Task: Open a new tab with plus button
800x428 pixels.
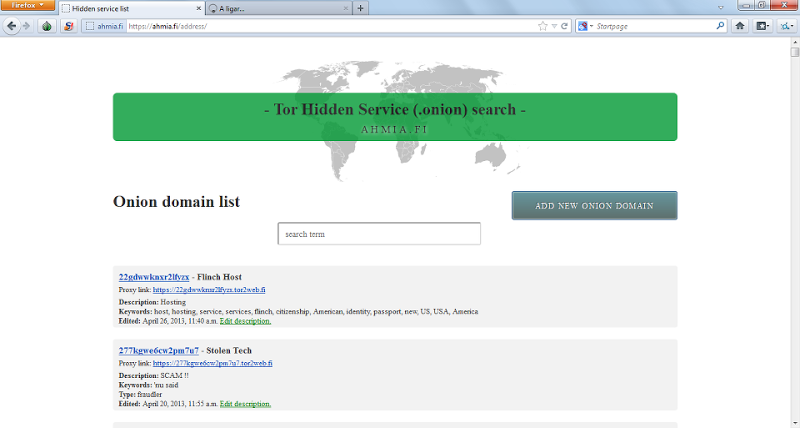Action: 360,8
